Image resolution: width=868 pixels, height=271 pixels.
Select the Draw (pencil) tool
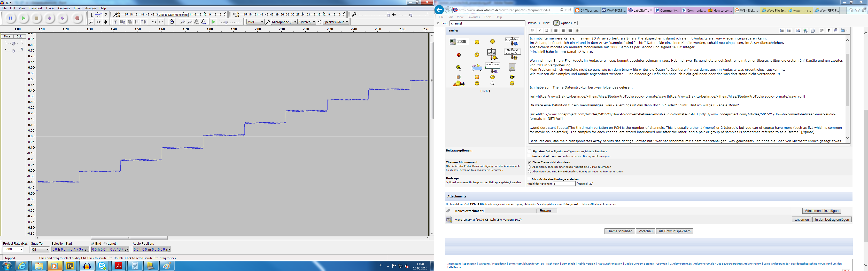105,14
